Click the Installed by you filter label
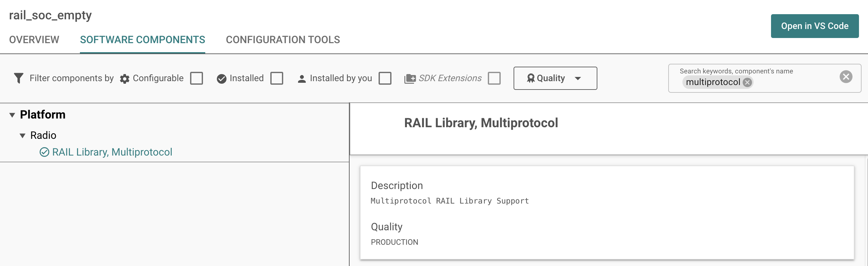The width and height of the screenshot is (868, 266). [x=341, y=78]
